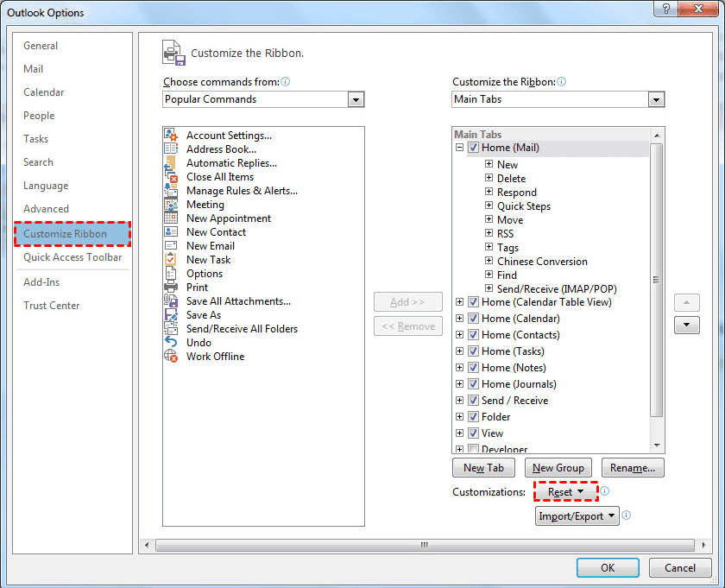Viewport: 725px width, 588px height.
Task: Expand the Home (Calendar) tree node
Action: click(x=459, y=319)
